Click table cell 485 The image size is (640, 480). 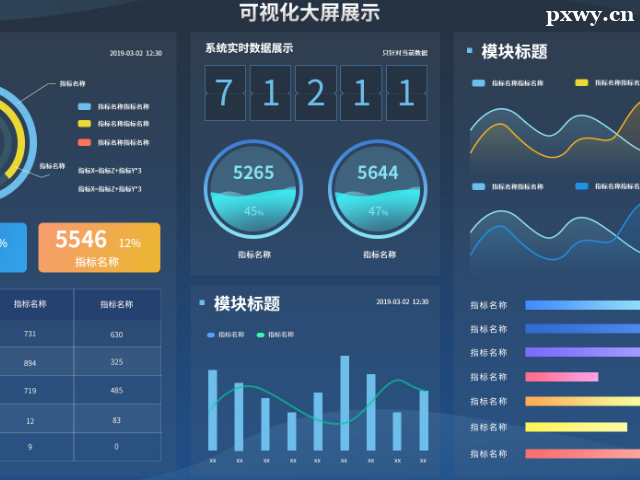click(x=116, y=391)
